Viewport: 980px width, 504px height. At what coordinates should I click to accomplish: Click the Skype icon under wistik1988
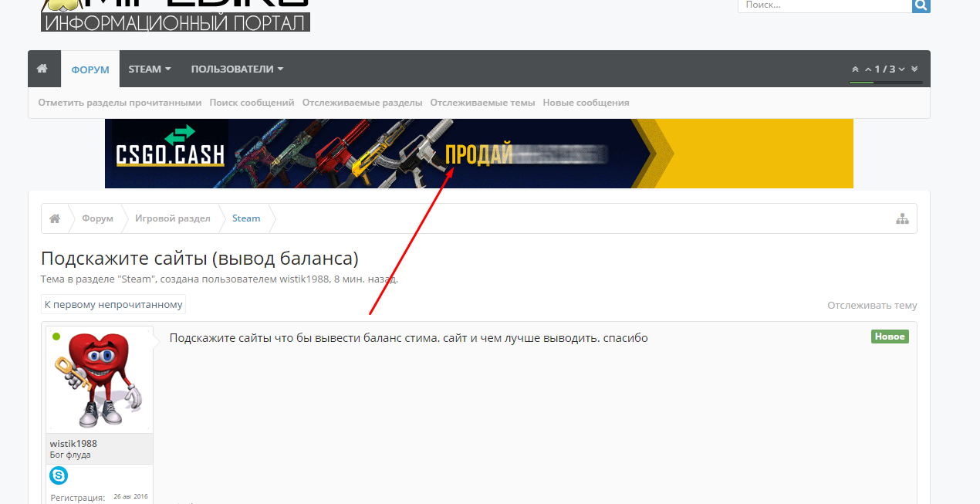59,475
